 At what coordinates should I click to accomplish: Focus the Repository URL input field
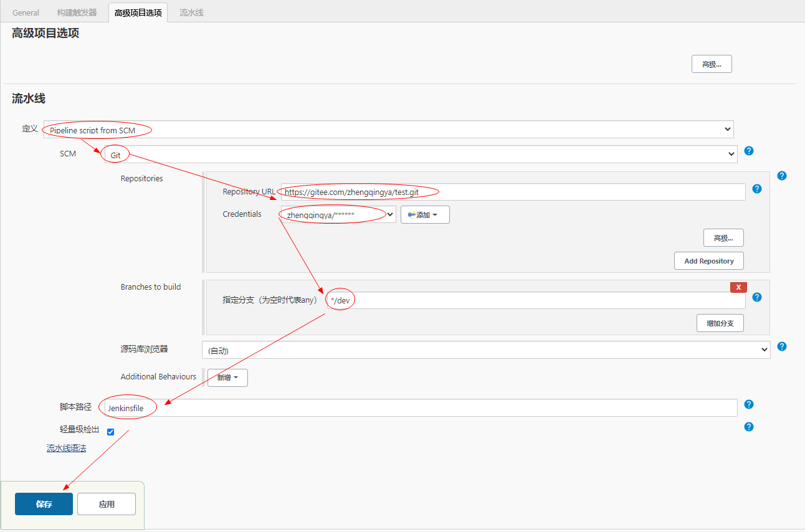click(x=513, y=192)
